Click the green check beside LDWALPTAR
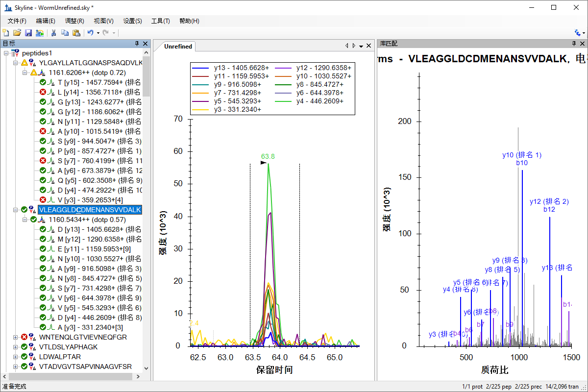Image resolution: width=588 pixels, height=392 pixels. (x=24, y=357)
